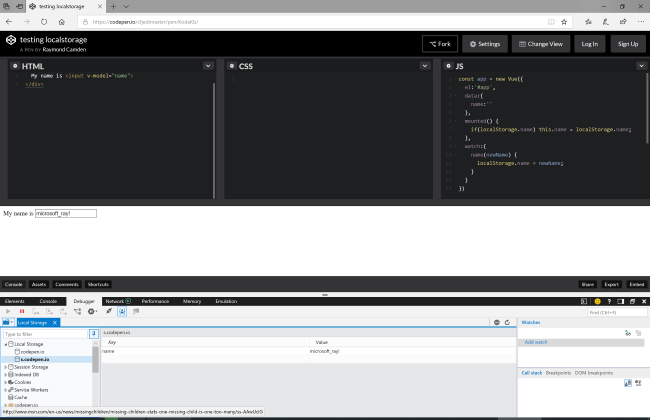Expand the JS panel dropdown arrow
Viewport: 650px width, 420px height.
point(640,66)
